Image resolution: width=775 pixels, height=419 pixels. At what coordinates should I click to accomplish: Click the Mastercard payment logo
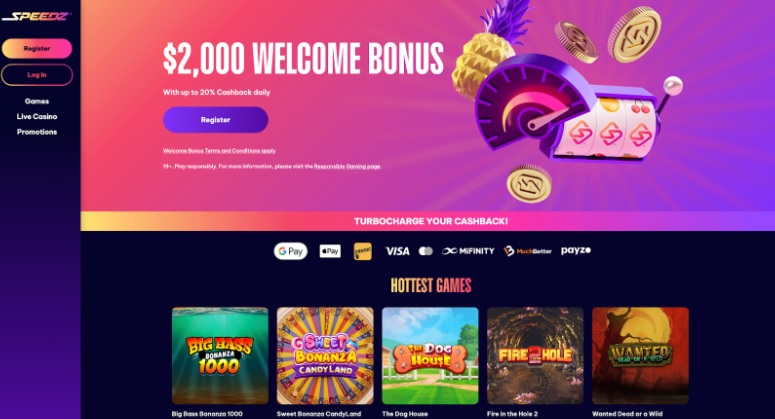[x=426, y=251]
